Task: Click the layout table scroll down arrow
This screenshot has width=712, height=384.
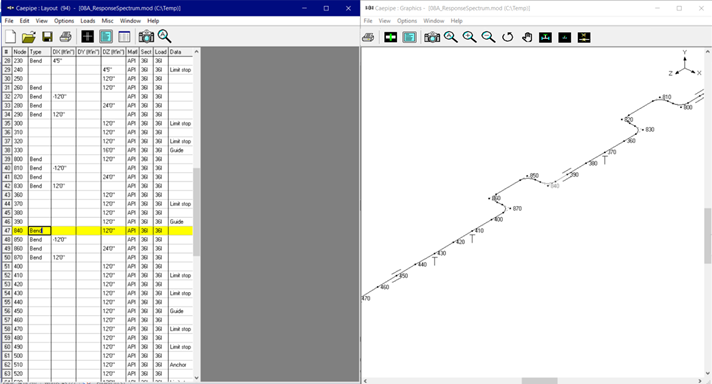Action: 197,378
